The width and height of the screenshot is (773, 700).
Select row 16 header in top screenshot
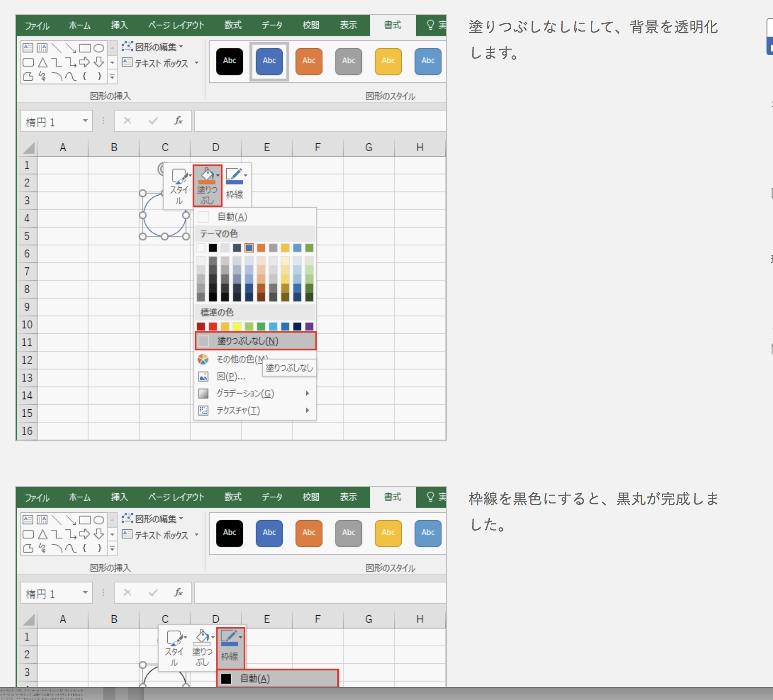click(x=27, y=431)
